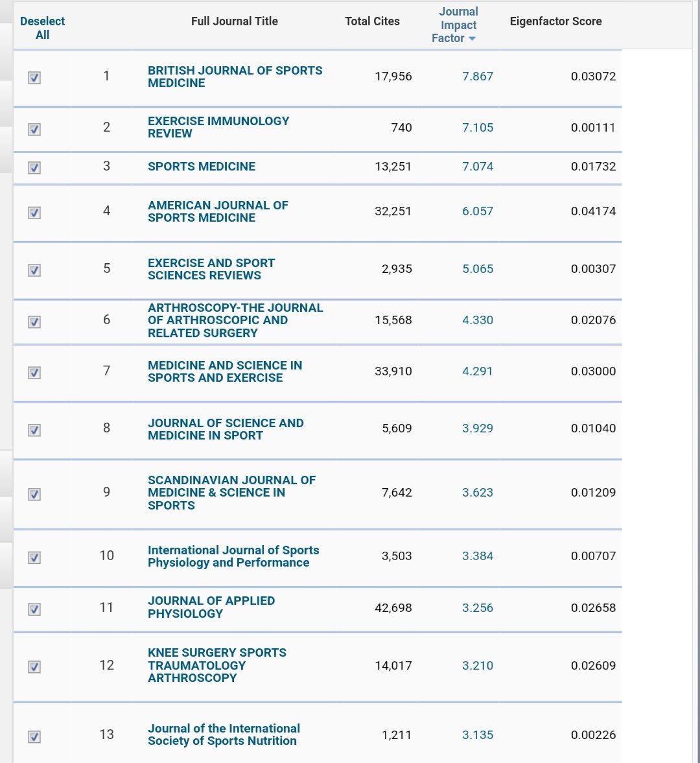This screenshot has height=763, width=700.
Task: Open Arthroscopy journal title link
Action: coord(235,320)
